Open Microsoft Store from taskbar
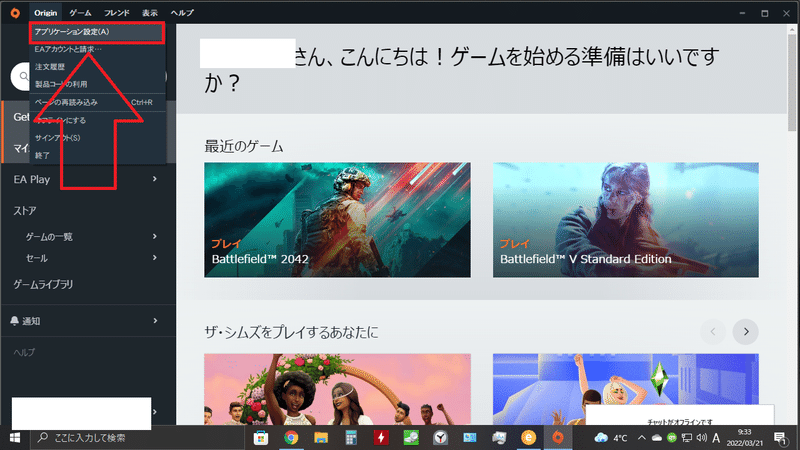 261,438
